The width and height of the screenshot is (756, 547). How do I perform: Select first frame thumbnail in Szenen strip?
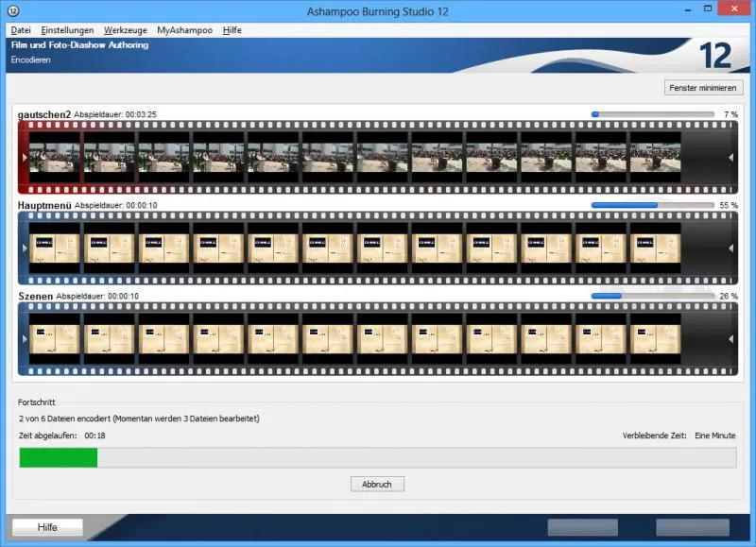55,339
